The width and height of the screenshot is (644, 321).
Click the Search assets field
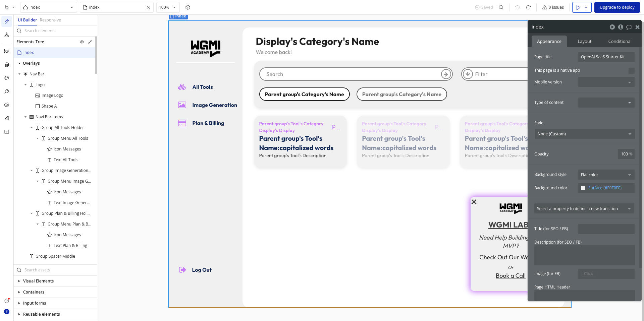coord(55,270)
